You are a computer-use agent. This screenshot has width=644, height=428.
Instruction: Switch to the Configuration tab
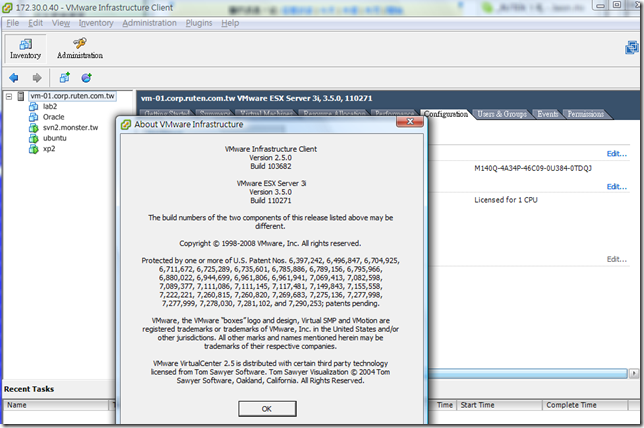pos(446,114)
